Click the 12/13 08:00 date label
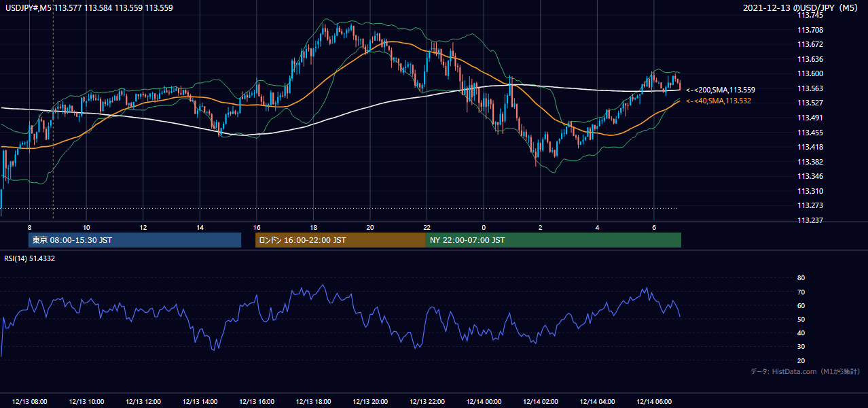 point(29,402)
